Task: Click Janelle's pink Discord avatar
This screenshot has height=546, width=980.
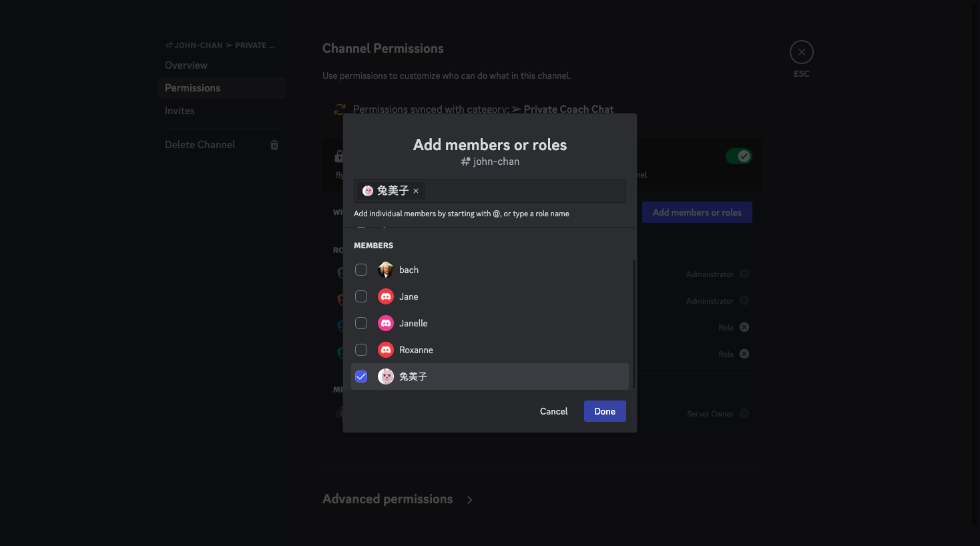Action: (x=386, y=323)
